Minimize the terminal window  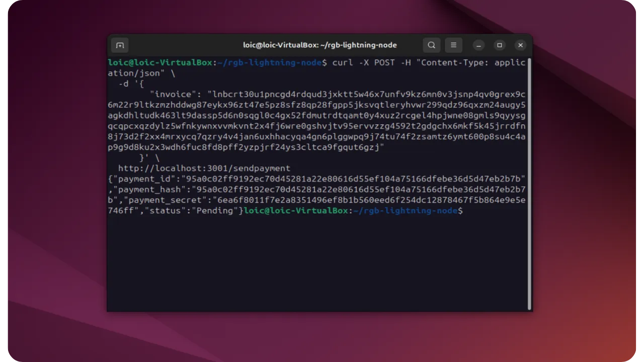click(x=478, y=45)
